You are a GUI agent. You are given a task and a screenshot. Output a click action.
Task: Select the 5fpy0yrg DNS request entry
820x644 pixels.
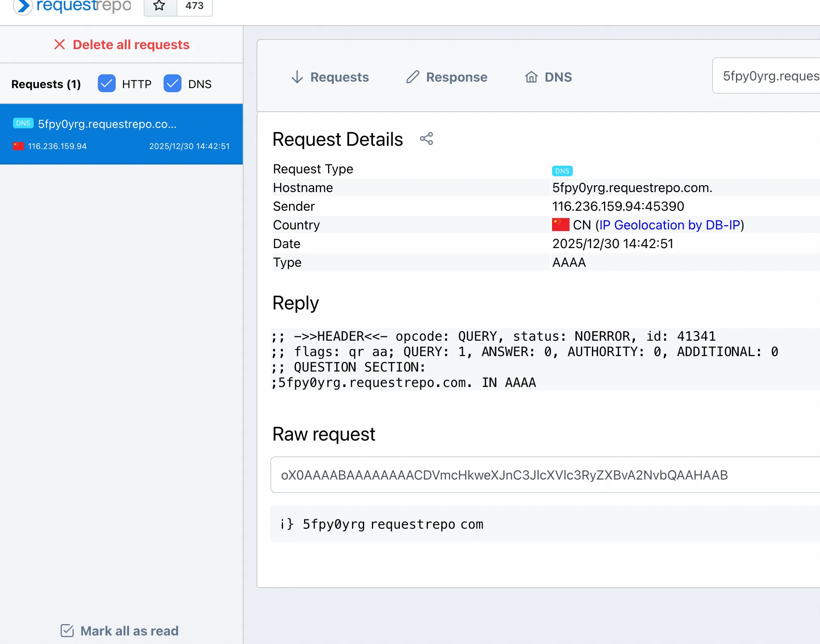121,134
